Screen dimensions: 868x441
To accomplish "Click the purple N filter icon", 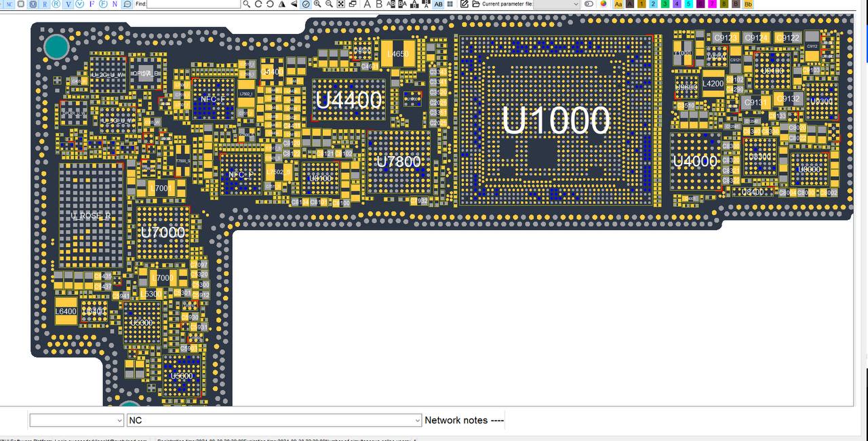I will coord(115,4).
